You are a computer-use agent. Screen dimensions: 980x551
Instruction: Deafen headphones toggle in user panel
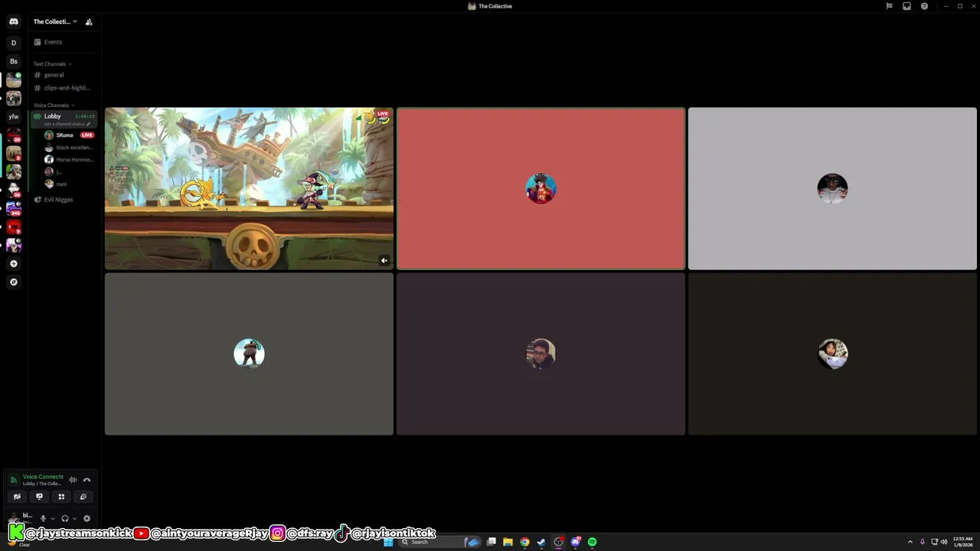click(65, 518)
